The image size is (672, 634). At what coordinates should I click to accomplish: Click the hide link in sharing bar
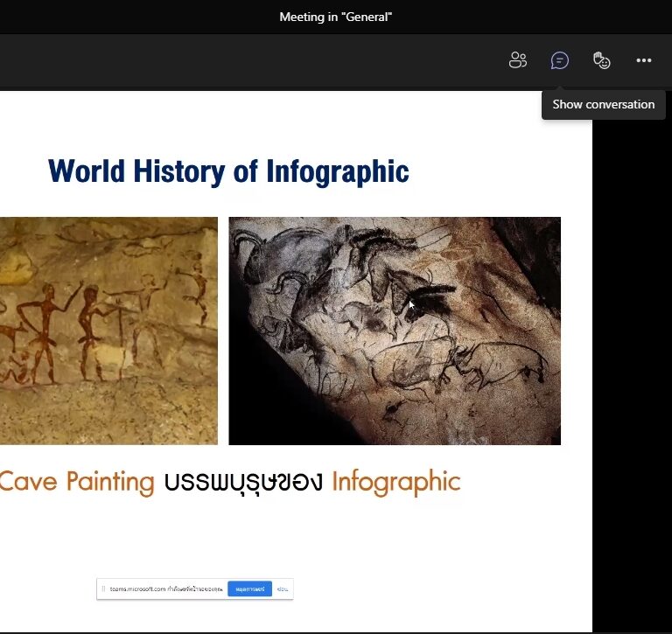[282, 589]
